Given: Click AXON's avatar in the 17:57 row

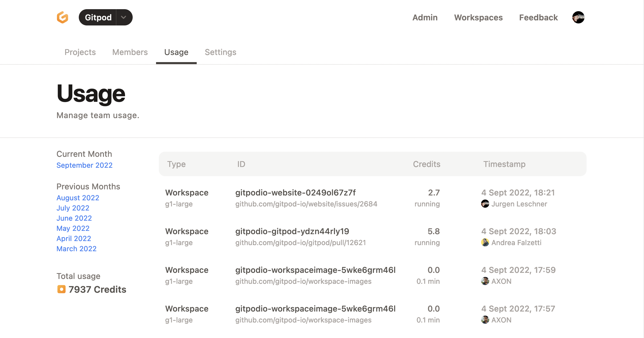Looking at the screenshot, I should tap(485, 320).
